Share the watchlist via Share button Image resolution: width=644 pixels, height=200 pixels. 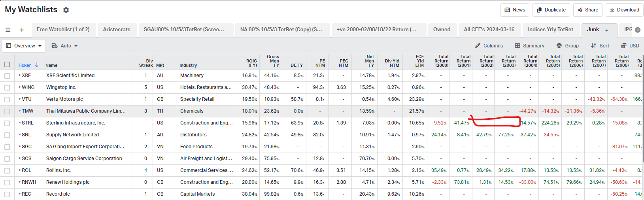point(588,10)
